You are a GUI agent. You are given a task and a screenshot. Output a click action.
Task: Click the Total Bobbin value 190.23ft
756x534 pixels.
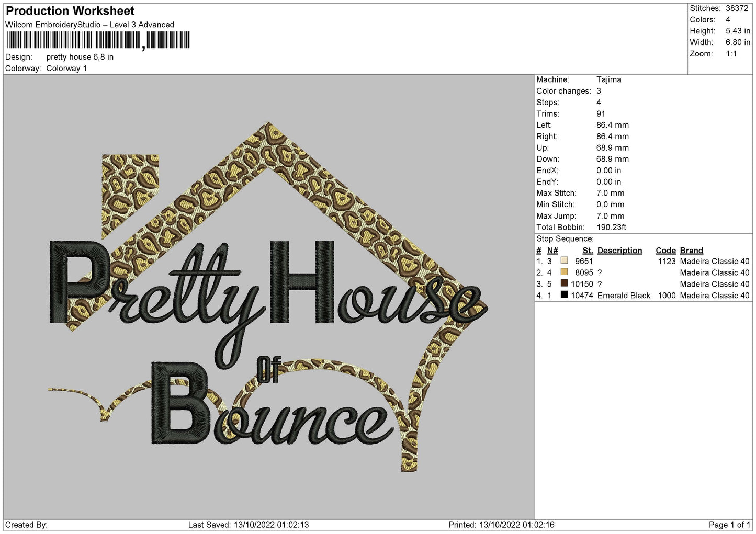point(612,228)
